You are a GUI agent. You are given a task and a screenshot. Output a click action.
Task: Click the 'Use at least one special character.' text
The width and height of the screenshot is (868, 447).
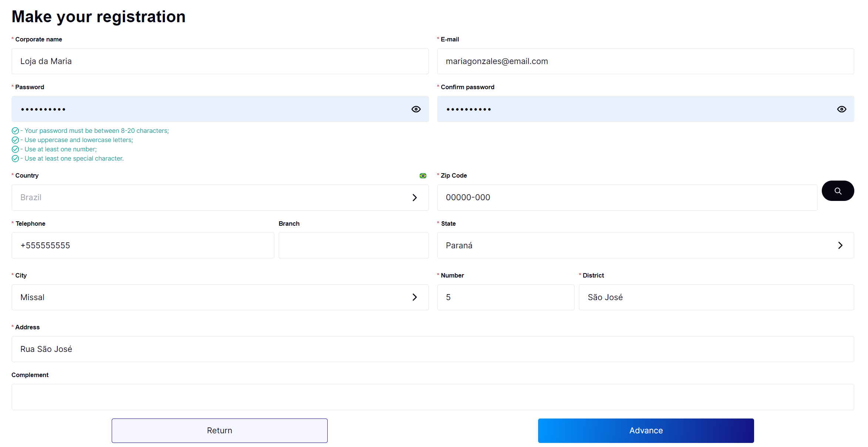(x=74, y=158)
